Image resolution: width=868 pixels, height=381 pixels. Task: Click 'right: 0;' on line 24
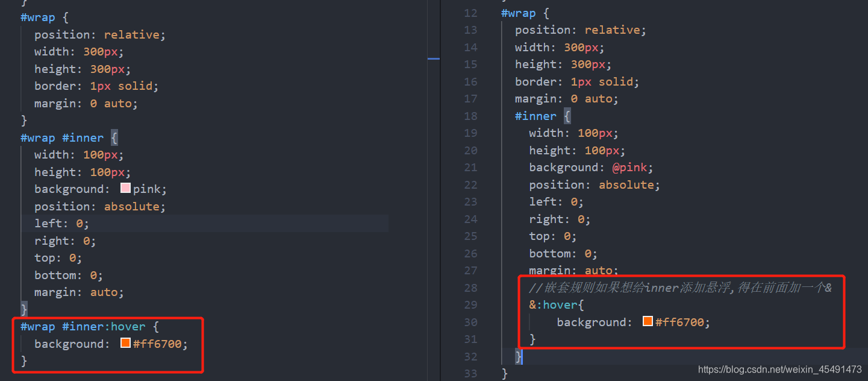[560, 219]
